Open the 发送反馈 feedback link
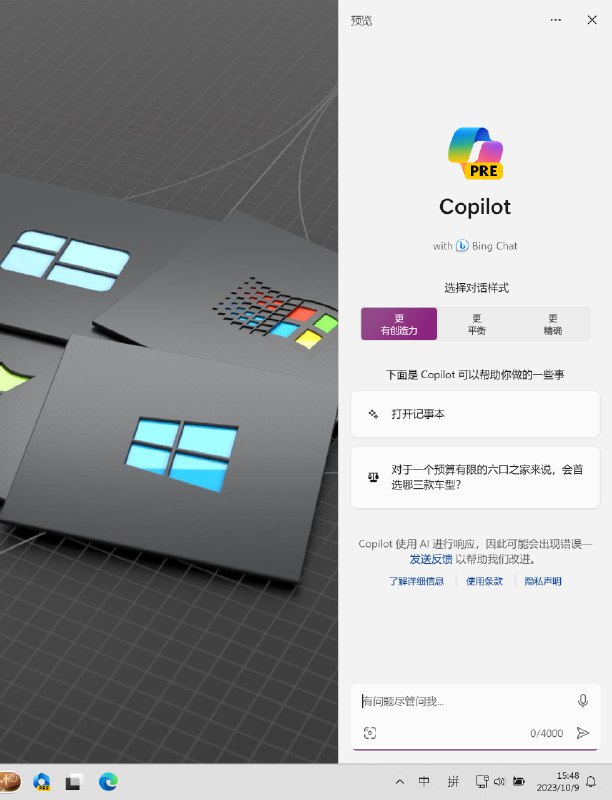The width and height of the screenshot is (612, 800). (x=431, y=559)
